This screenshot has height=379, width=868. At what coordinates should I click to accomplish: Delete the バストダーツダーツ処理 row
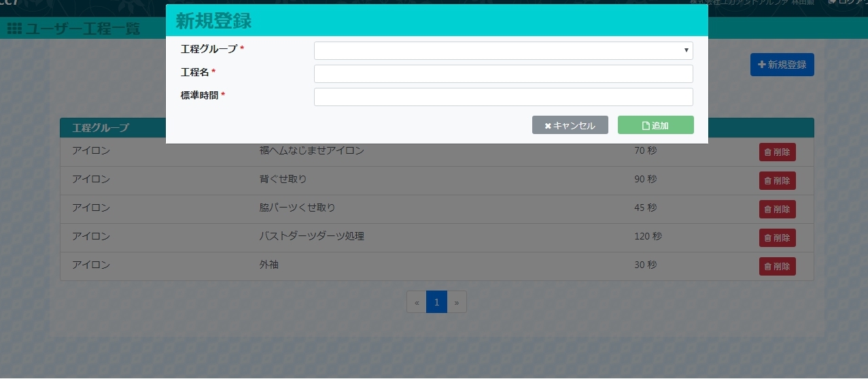coord(777,238)
